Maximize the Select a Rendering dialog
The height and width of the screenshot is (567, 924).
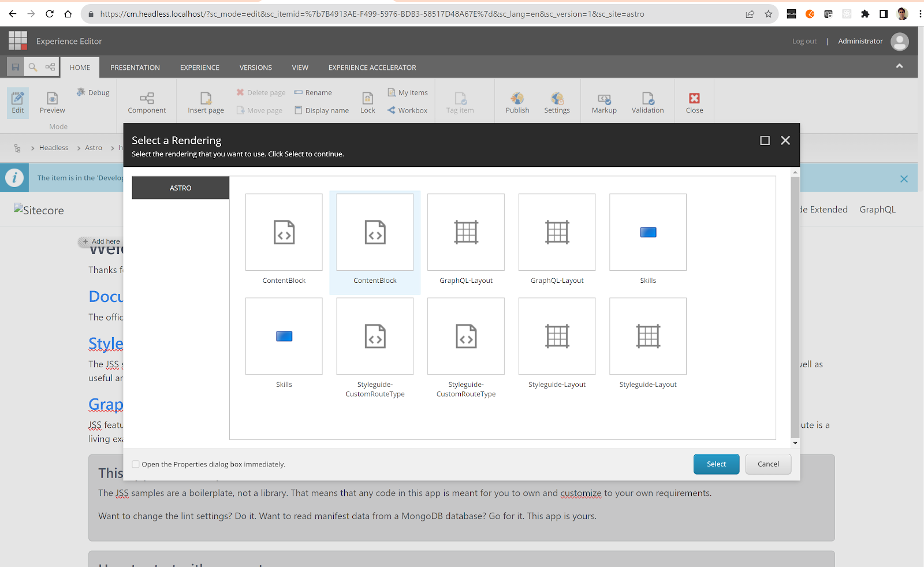pyautogui.click(x=765, y=140)
